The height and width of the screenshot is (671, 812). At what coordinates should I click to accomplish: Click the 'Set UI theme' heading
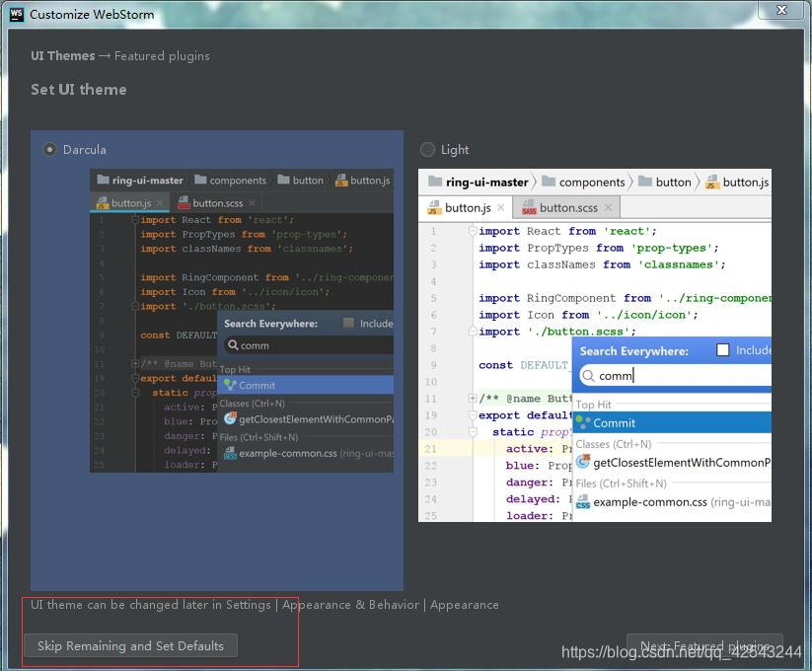[79, 90]
